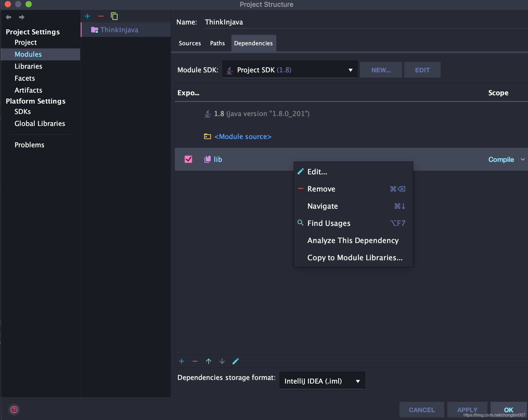Click the copy module icon
Screen dimensions: 528x420
(114, 16)
